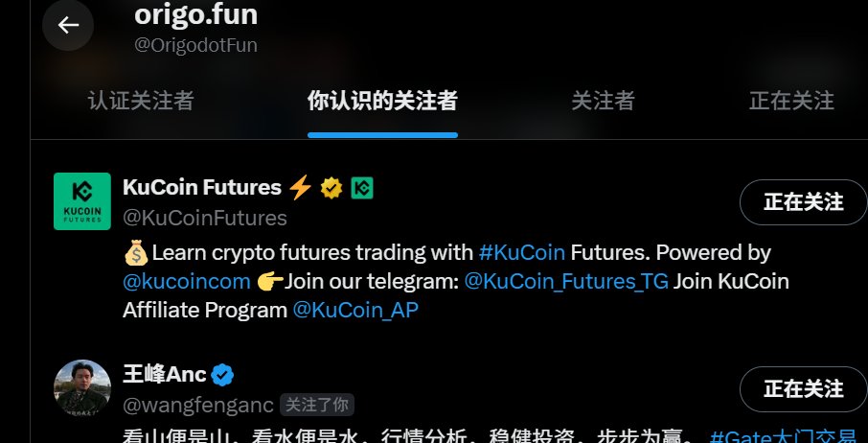This screenshot has width=868, height=443.
Task: Toggle 正在关注 button for 王峰Anc
Action: (803, 389)
